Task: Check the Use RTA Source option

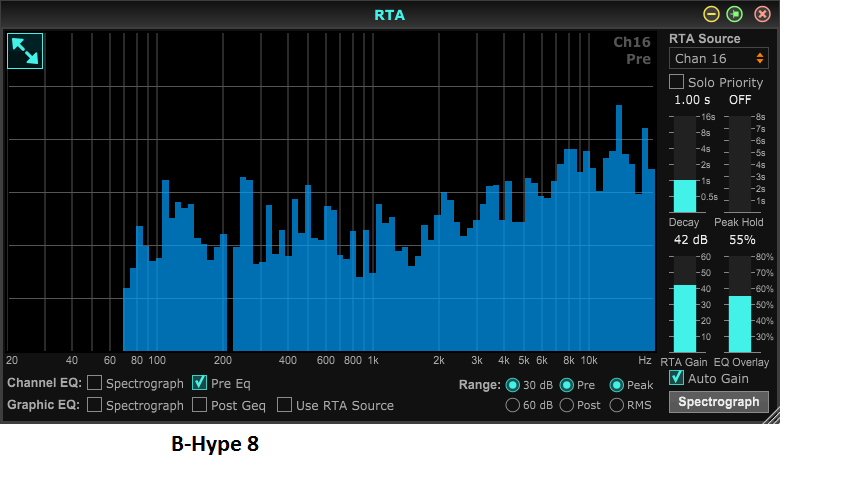Action: [x=284, y=404]
